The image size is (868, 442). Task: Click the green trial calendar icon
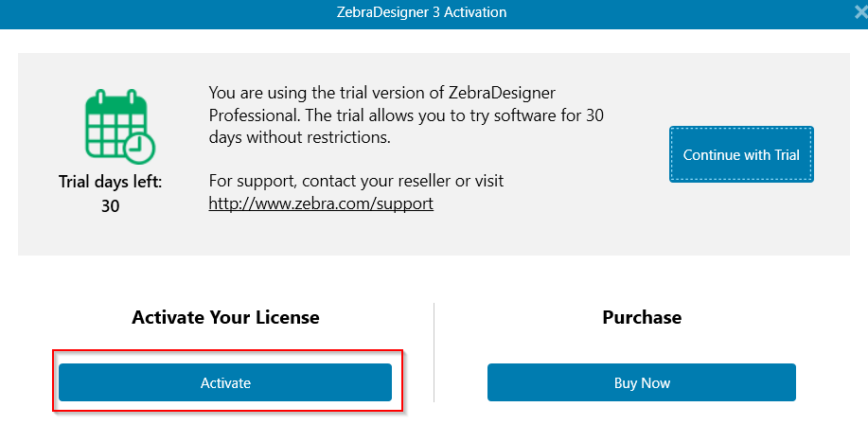(120, 126)
